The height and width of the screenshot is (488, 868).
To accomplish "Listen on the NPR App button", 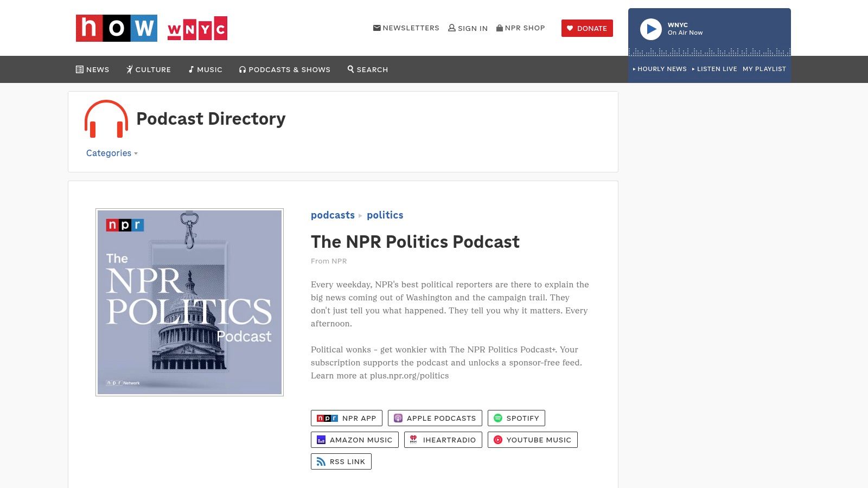I will (x=347, y=418).
